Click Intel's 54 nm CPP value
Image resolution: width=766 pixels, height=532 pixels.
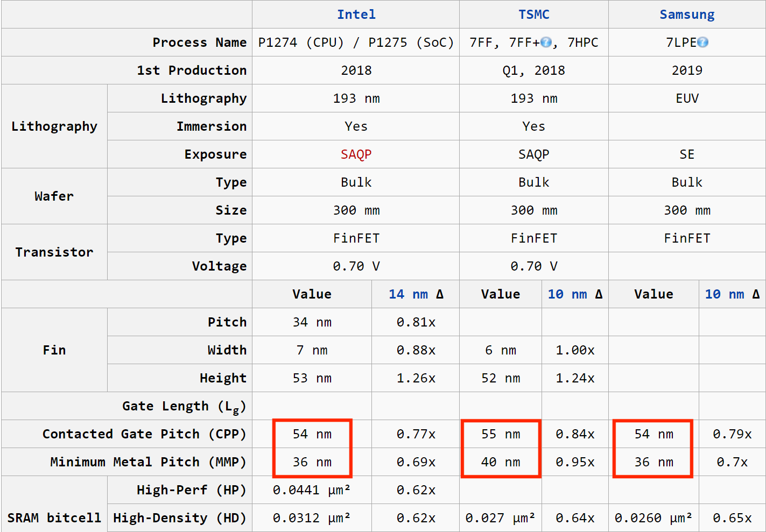[312, 434]
